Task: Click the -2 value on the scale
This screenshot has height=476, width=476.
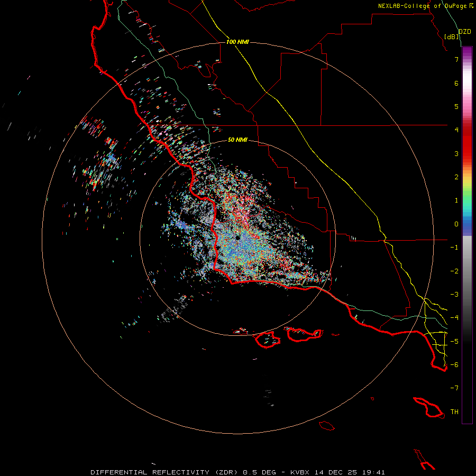Action: pos(454,271)
